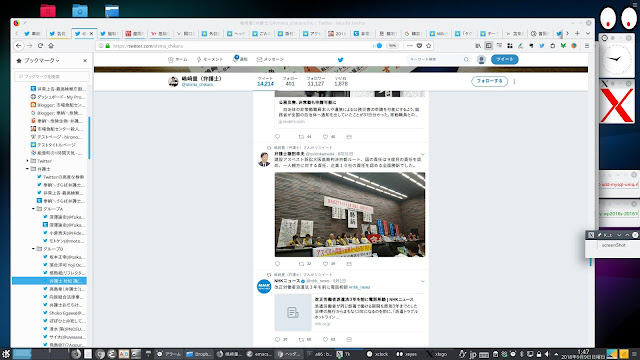Reply to the NHKニュース tweet
Image resolution: width=640 pixels, height=360 pixels.
(x=278, y=339)
